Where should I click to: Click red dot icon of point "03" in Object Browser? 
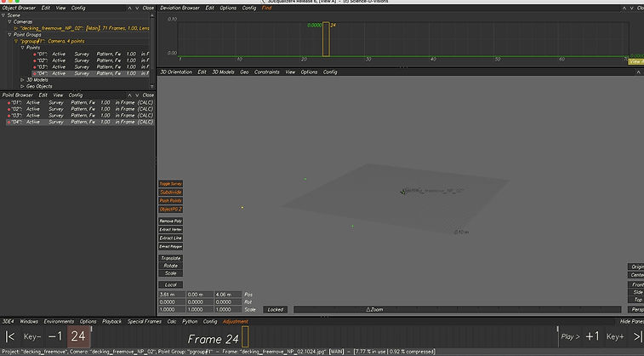(35, 67)
